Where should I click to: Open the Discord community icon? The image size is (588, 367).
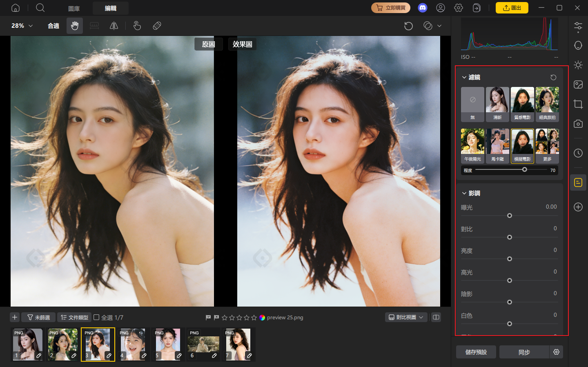point(423,8)
